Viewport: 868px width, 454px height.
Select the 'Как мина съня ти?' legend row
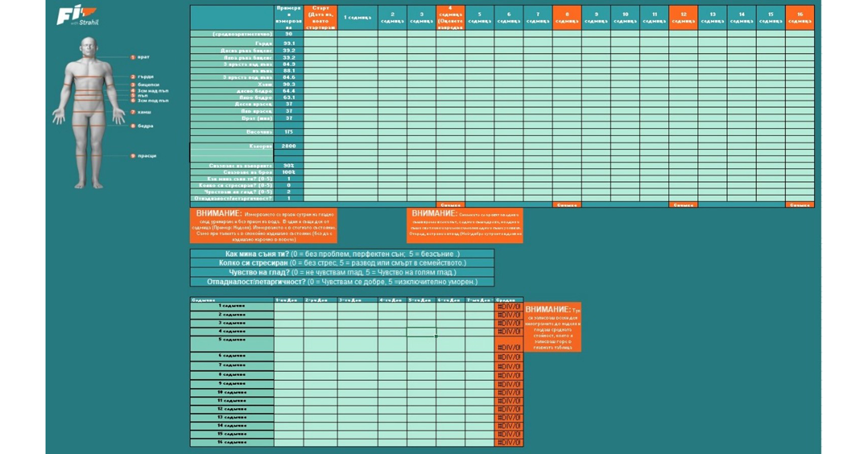tap(342, 254)
